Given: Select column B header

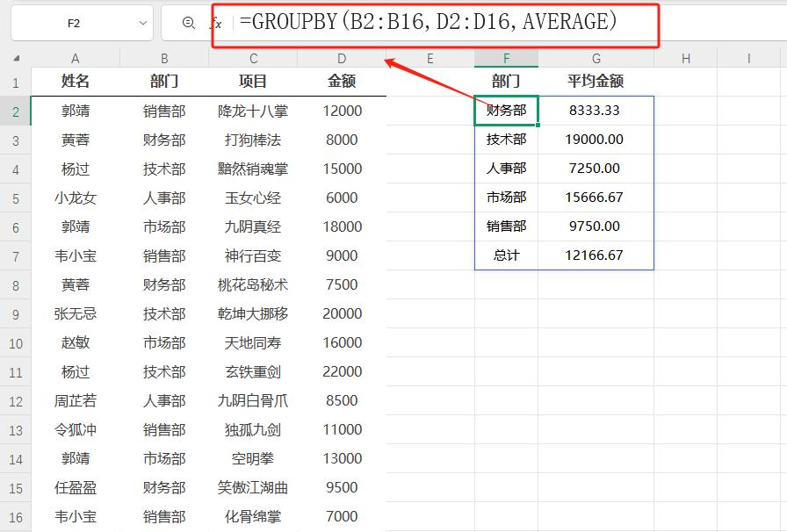Looking at the screenshot, I should 164,58.
